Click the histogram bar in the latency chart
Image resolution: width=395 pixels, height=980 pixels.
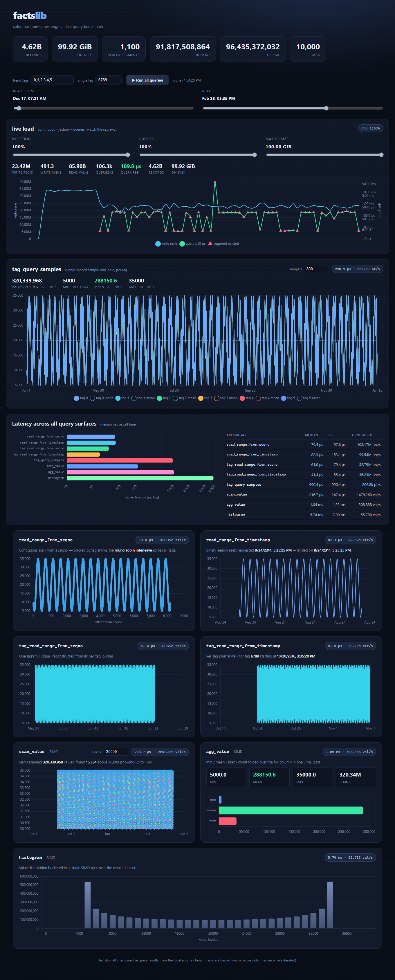click(x=140, y=478)
